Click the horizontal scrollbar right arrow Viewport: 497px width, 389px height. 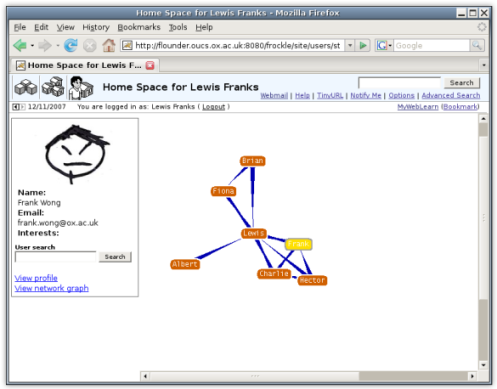pyautogui.click(x=472, y=376)
